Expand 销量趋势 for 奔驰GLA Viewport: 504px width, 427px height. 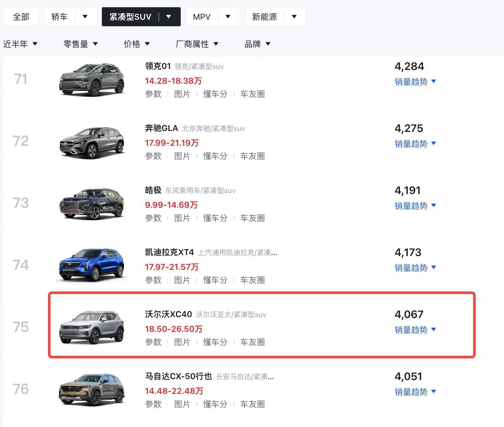point(415,144)
